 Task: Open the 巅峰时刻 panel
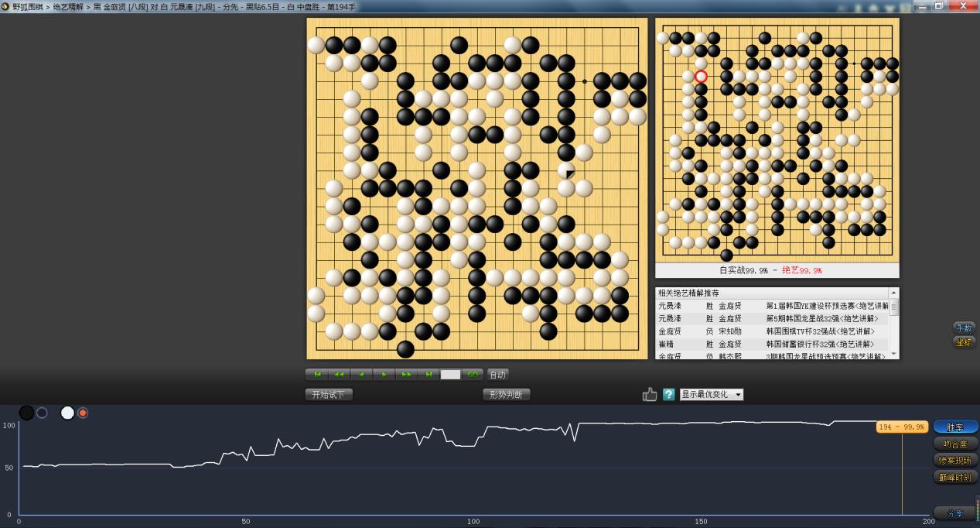coord(955,477)
